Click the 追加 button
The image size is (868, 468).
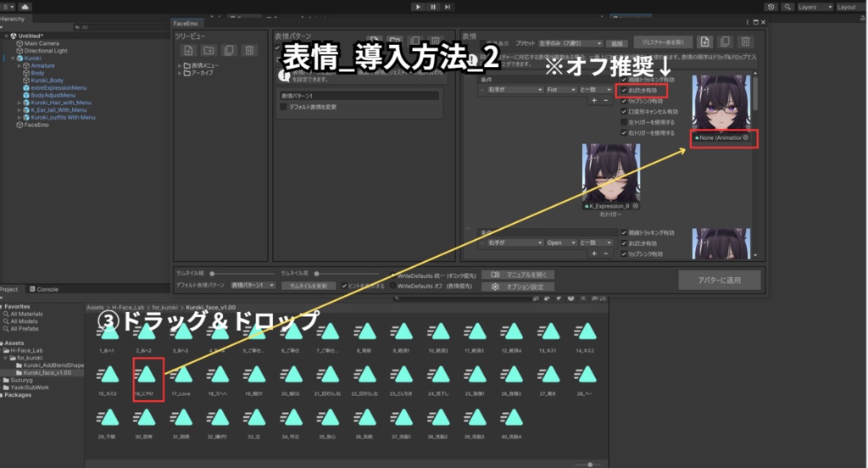point(617,43)
